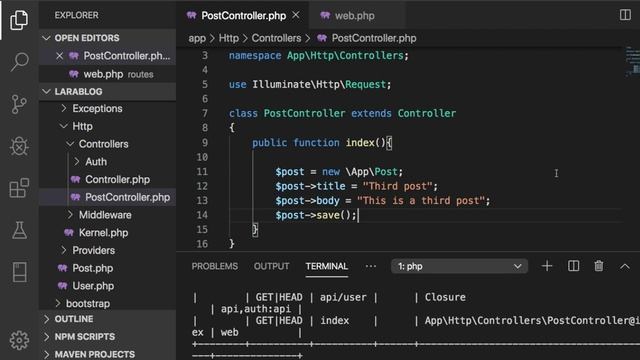Expand the NPM Scripts section

47,337
